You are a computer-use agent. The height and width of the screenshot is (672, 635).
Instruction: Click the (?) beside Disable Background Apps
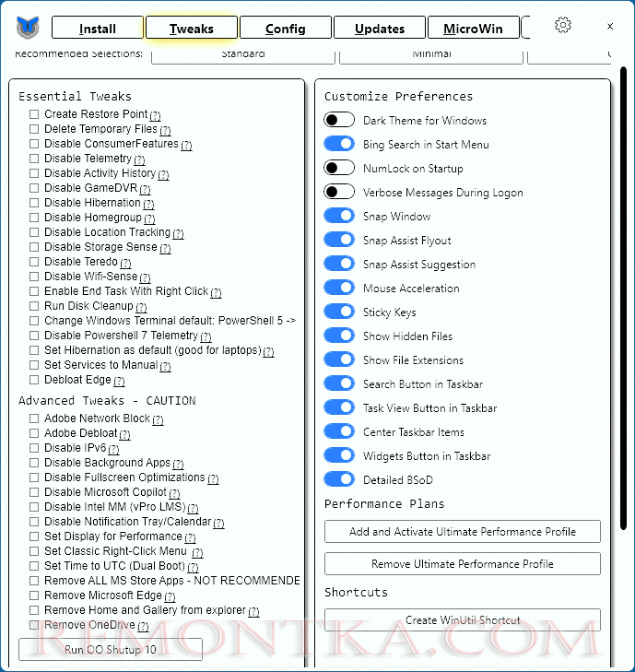[178, 464]
